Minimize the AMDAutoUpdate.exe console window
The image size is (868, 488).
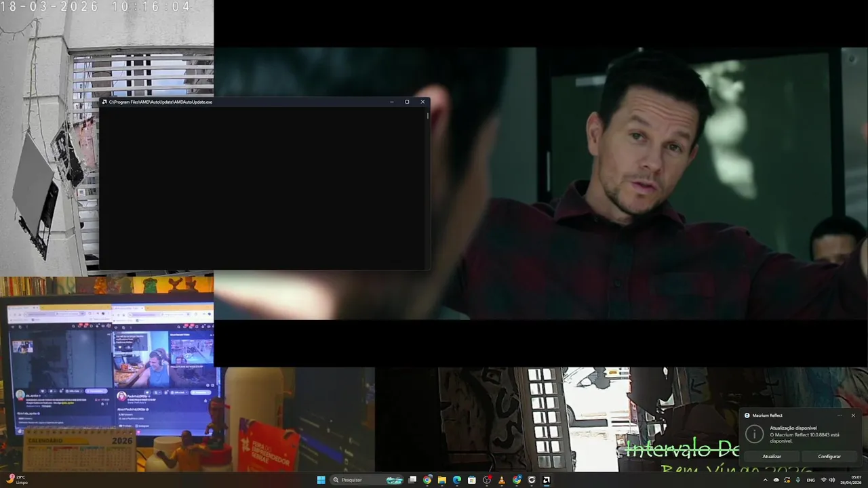tap(392, 102)
